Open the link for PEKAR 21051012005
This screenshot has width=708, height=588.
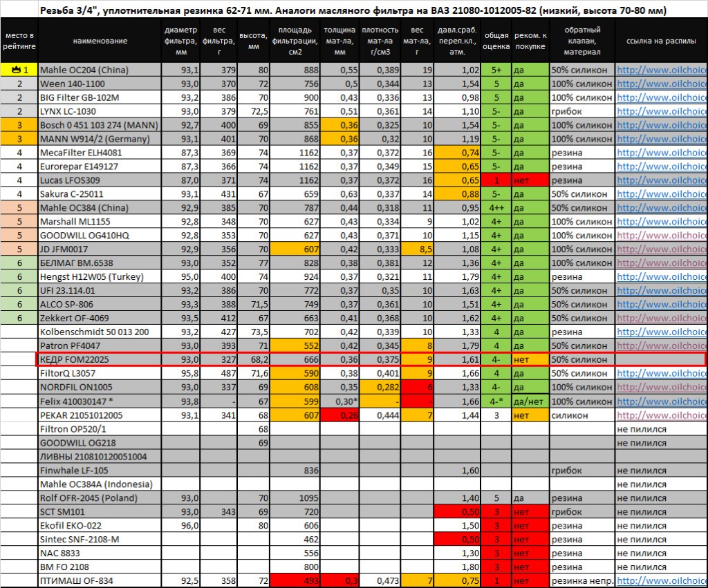(x=661, y=415)
